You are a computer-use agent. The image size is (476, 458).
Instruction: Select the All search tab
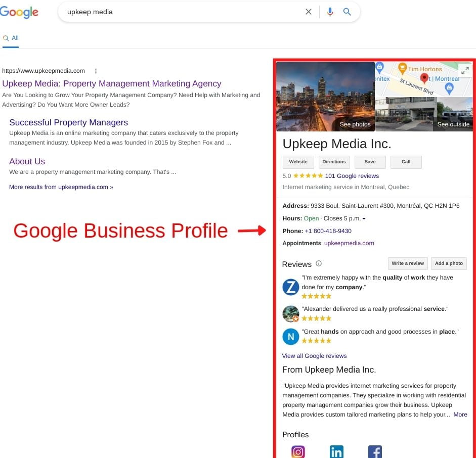click(11, 38)
